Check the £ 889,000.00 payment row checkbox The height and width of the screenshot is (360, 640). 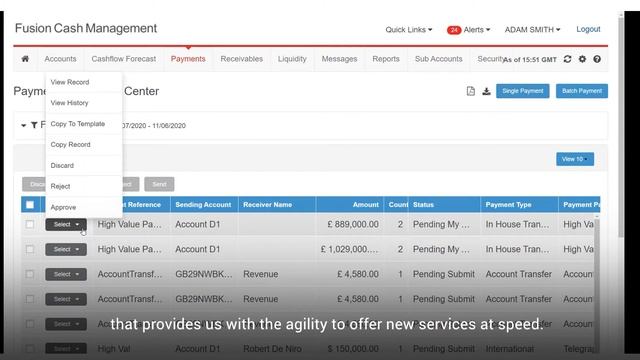pos(30,224)
